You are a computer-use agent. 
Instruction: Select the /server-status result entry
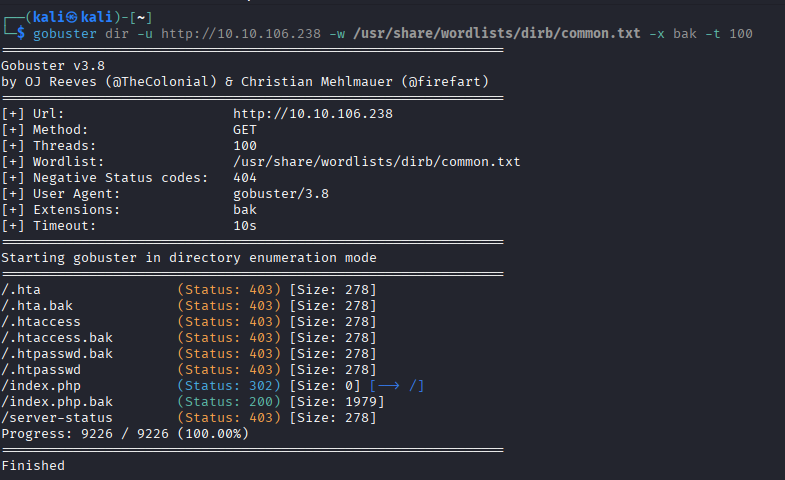56,417
